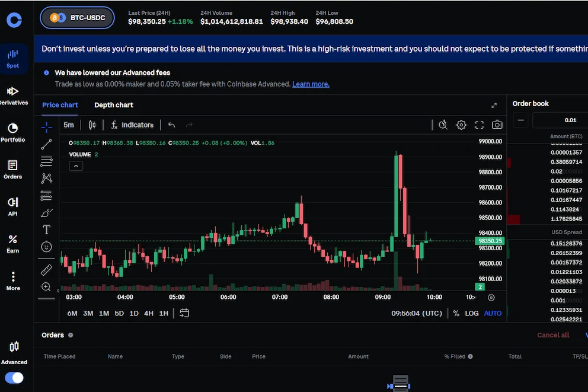This screenshot has width=588, height=392.
Task: Select the trend line drawing tool
Action: (46, 145)
